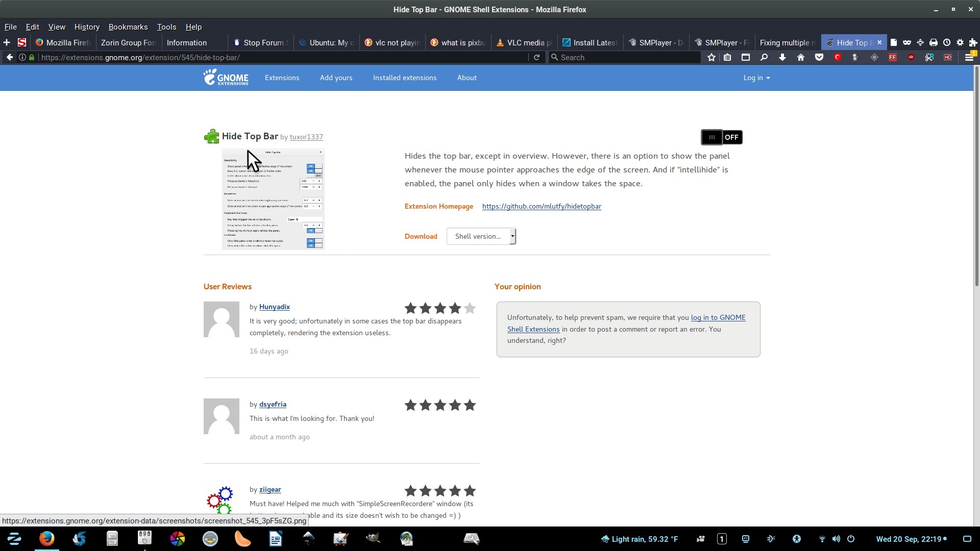This screenshot has height=551, width=980.
Task: Go to Installed extensions page
Action: click(405, 78)
